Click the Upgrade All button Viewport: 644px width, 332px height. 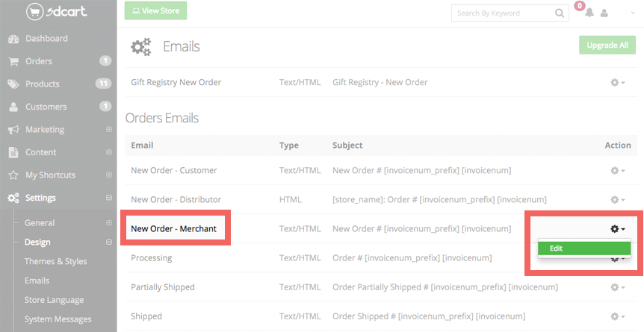click(x=607, y=46)
